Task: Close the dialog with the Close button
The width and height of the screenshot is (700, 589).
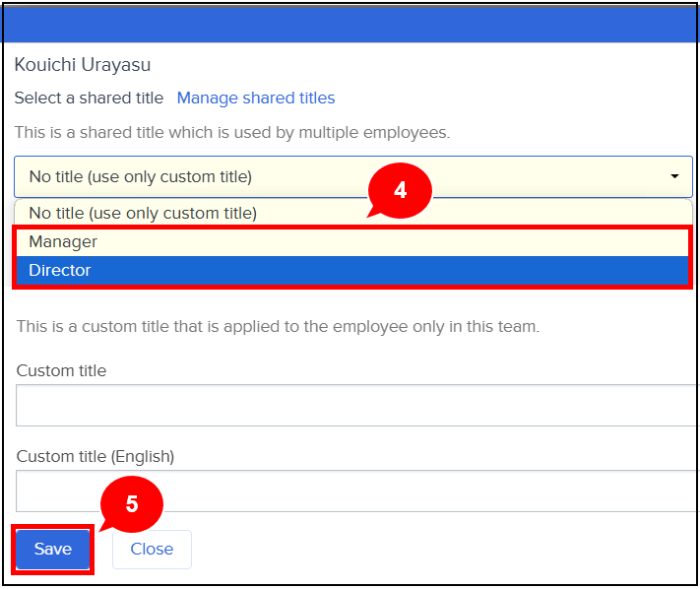Action: coord(152,550)
